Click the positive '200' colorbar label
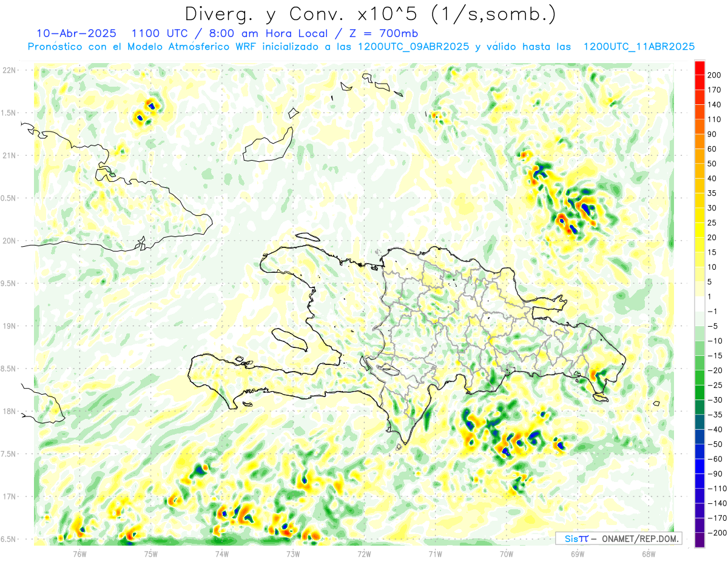 click(x=715, y=75)
